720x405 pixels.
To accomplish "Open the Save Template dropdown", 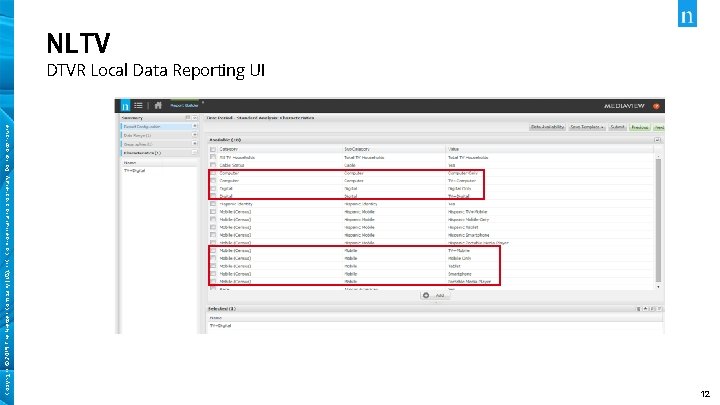I will [587, 127].
